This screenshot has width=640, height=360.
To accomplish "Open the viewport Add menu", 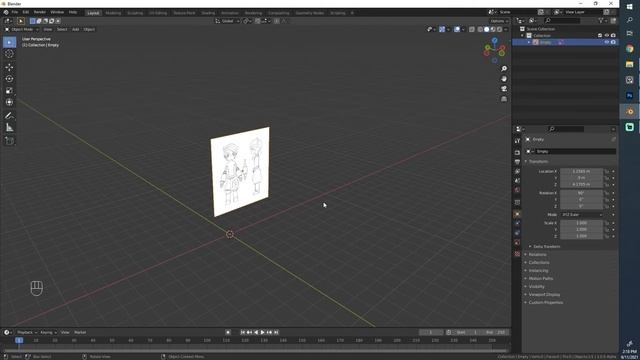I will pos(76,29).
